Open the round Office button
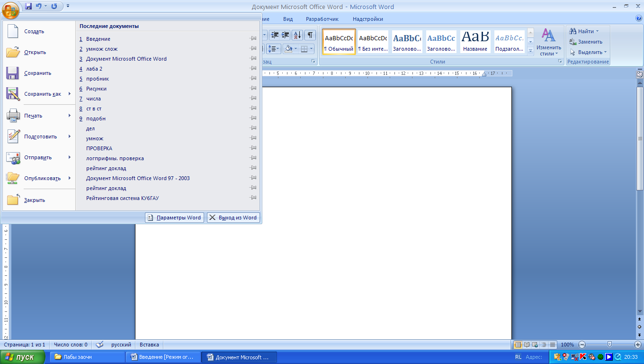Image resolution: width=644 pixels, height=364 pixels. point(10,9)
